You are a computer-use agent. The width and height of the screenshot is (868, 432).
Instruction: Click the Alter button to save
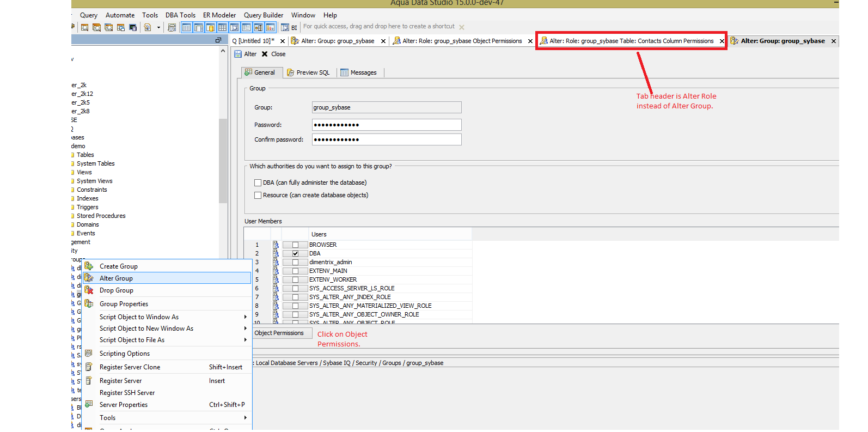coord(246,54)
